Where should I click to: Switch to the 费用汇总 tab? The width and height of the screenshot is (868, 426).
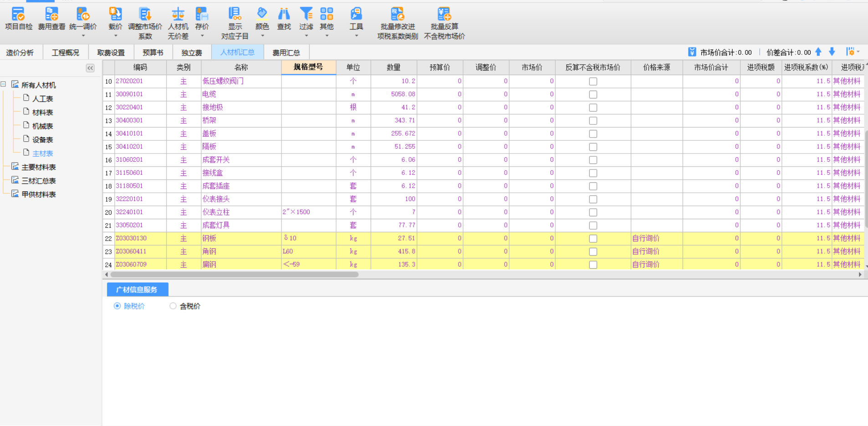point(286,52)
